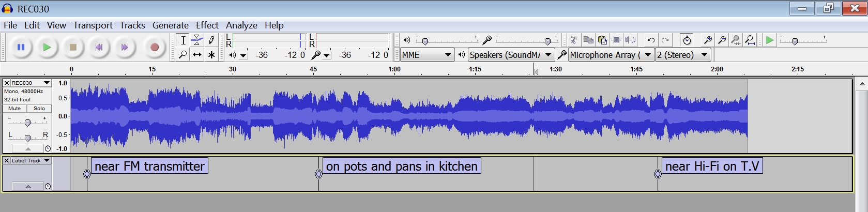Open the MME audio host dropdown
Screen dimensions: 868x212
click(x=427, y=55)
